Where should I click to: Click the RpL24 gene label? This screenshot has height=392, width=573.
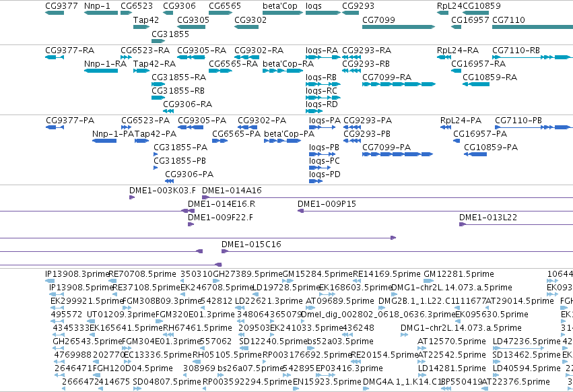point(450,6)
